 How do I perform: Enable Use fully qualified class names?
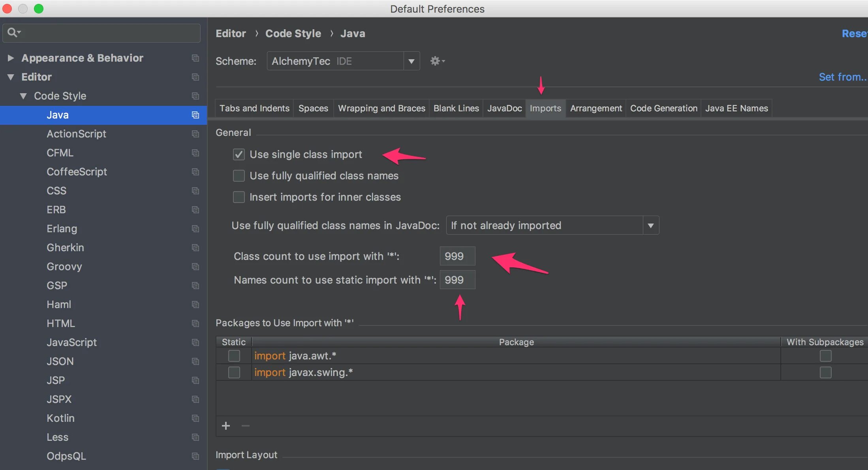(239, 176)
